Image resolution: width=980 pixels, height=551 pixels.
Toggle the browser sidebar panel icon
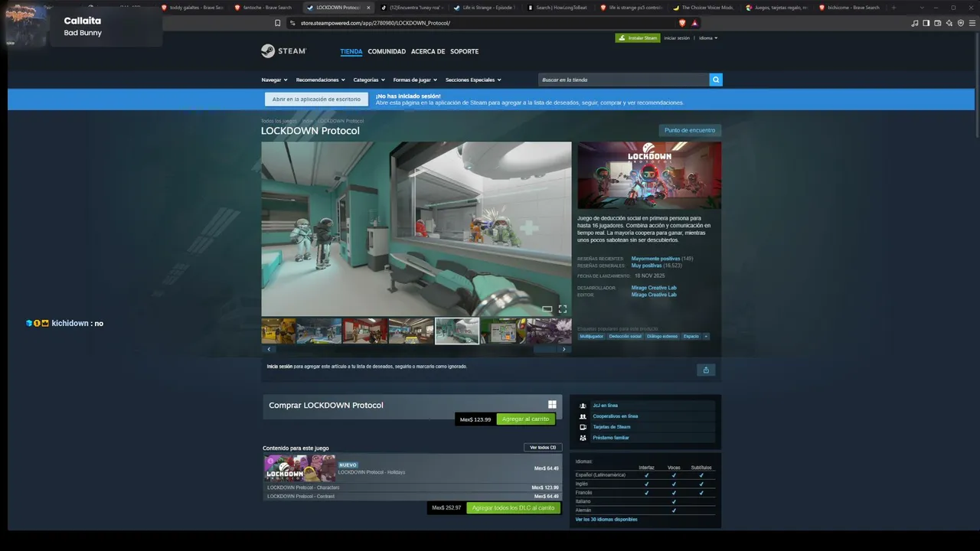926,23
